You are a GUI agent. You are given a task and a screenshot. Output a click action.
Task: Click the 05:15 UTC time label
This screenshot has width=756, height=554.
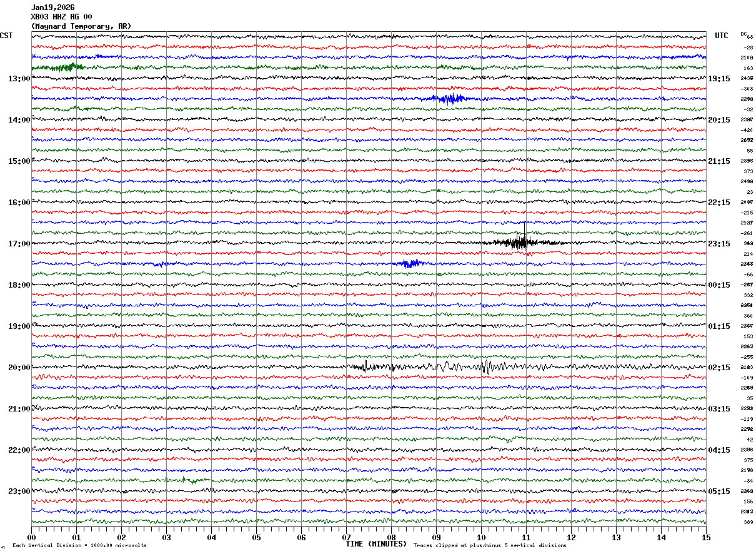[719, 491]
